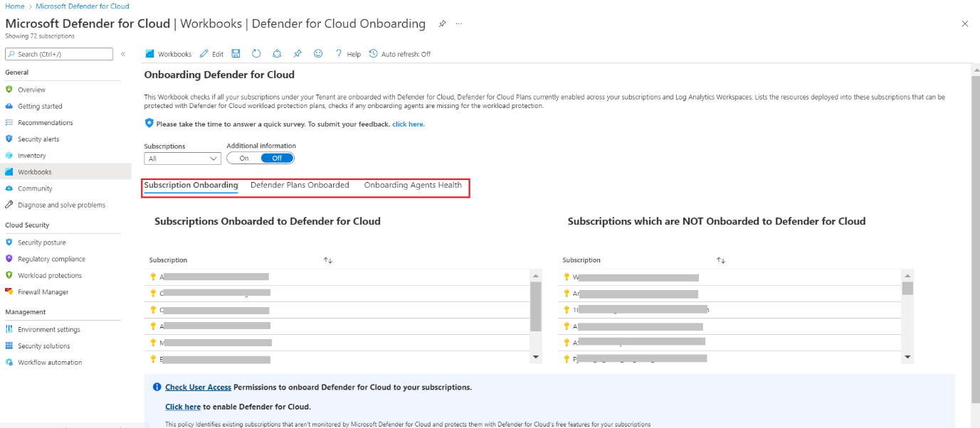The image size is (980, 428).
Task: Click the Share workbook icon
Action: pyautogui.click(x=278, y=54)
